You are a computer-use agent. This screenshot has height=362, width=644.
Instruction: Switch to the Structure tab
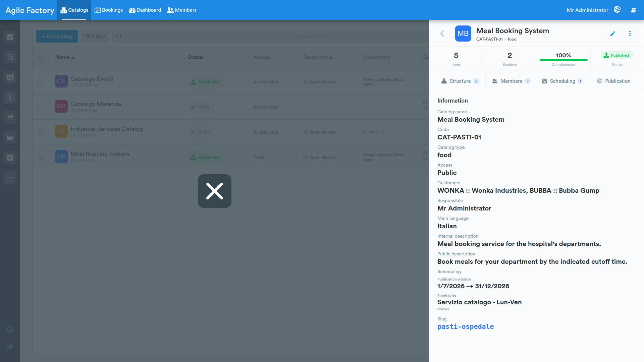coord(460,81)
